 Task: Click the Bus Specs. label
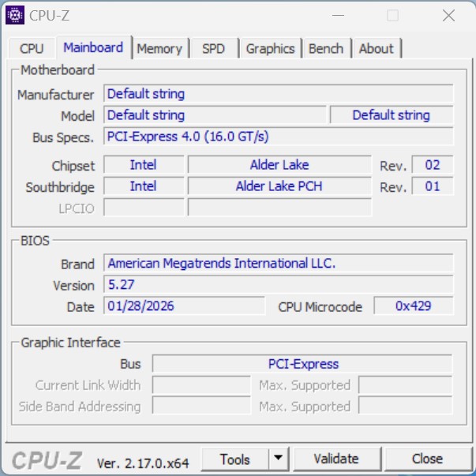[63, 137]
